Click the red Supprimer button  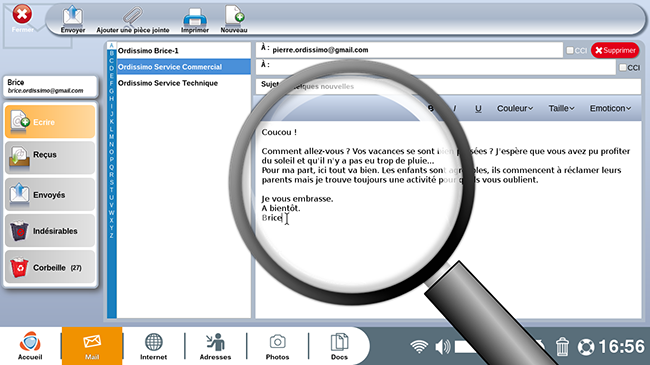point(615,50)
